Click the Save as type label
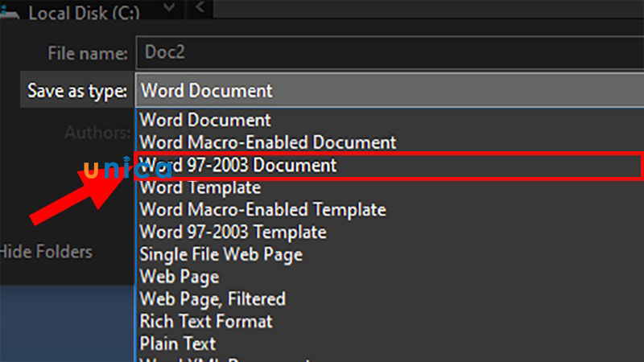644x362 pixels. (x=77, y=91)
